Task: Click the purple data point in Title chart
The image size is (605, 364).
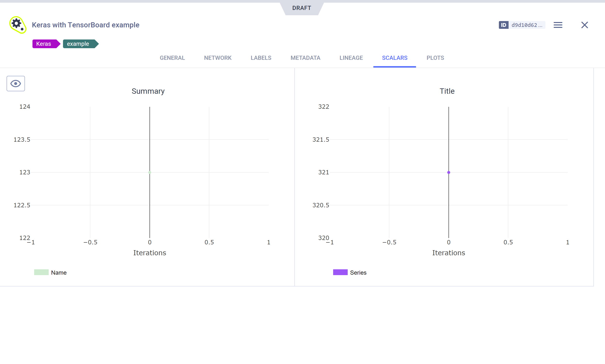Action: 448,172
